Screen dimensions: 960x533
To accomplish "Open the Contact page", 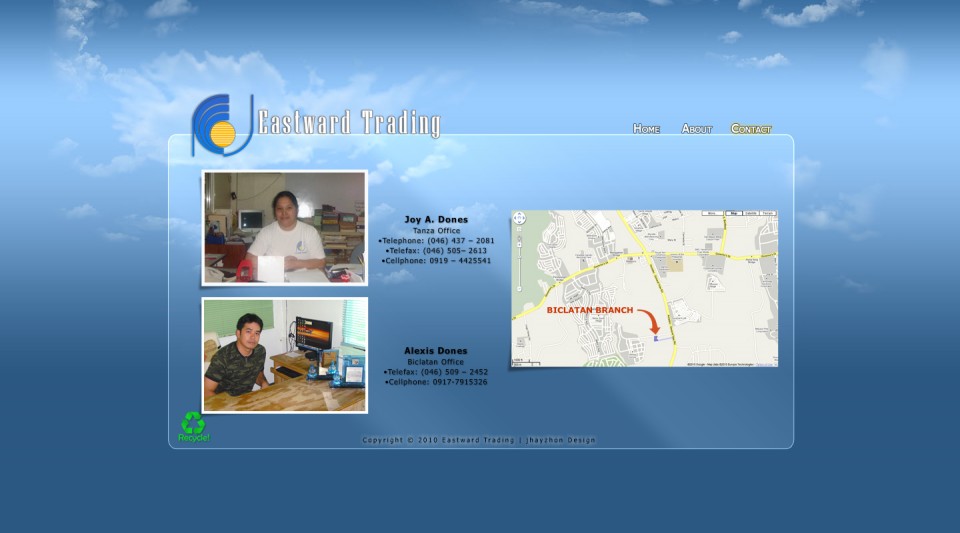I will (x=751, y=129).
